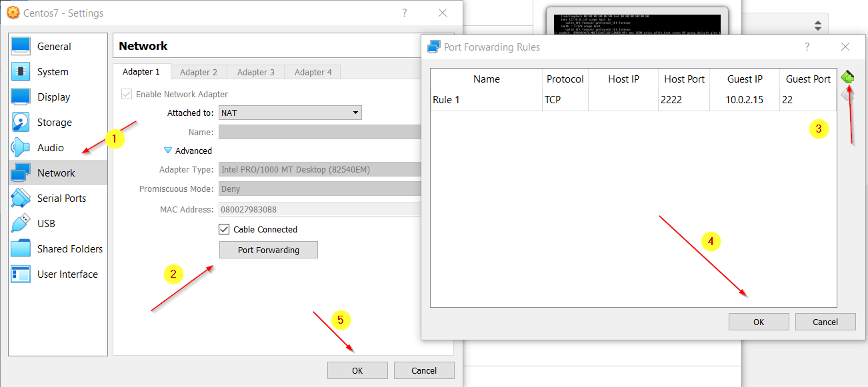This screenshot has height=387, width=868.
Task: Switch to the Adapter 3 tab
Action: tap(256, 72)
